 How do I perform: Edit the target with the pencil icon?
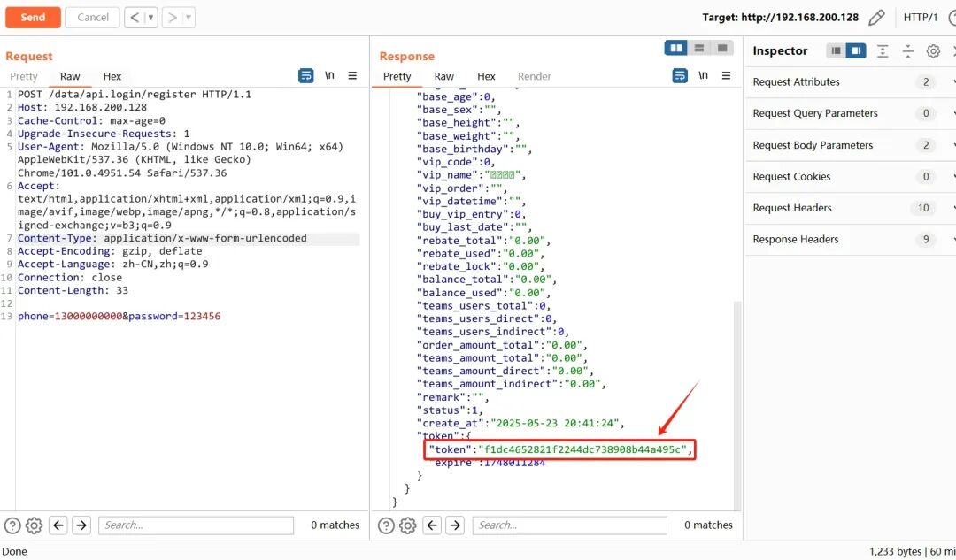click(876, 17)
